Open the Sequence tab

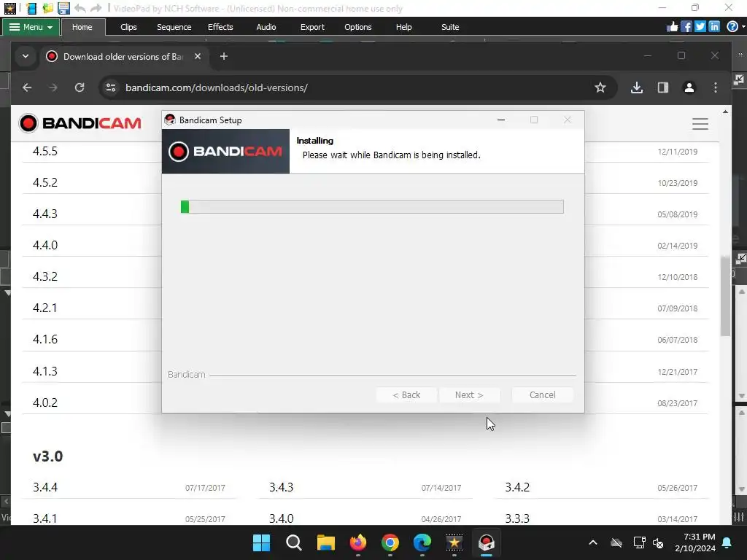174,27
